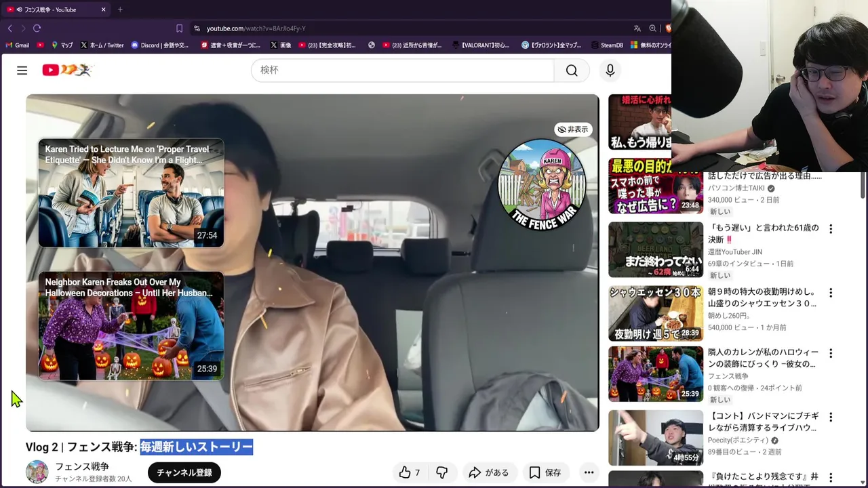Image resolution: width=868 pixels, height=488 pixels.
Task: Go back with browser back arrow
Action: coord(9,28)
